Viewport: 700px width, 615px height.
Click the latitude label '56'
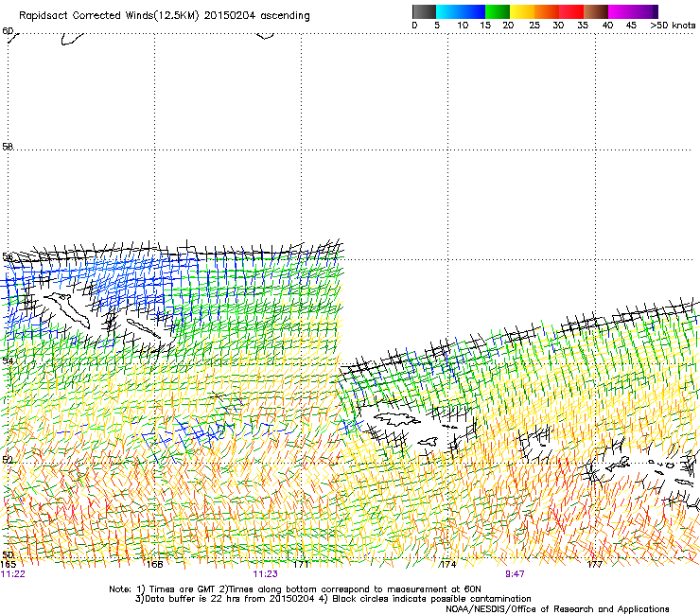[8, 256]
